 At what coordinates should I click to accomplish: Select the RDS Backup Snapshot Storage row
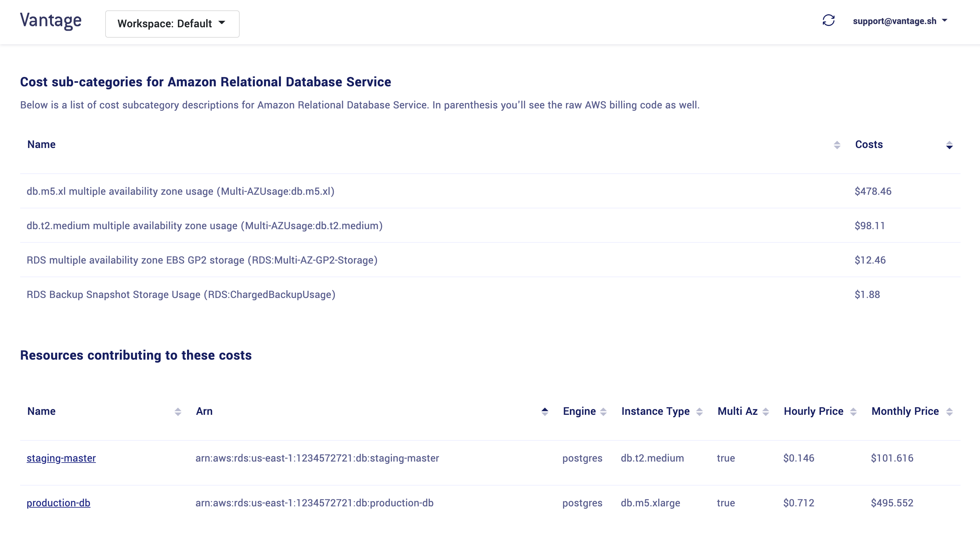point(181,295)
